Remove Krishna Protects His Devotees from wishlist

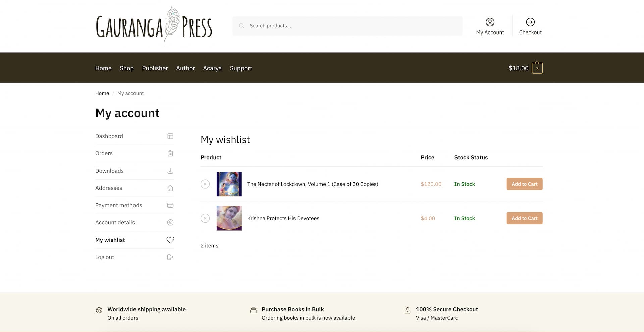(x=205, y=218)
